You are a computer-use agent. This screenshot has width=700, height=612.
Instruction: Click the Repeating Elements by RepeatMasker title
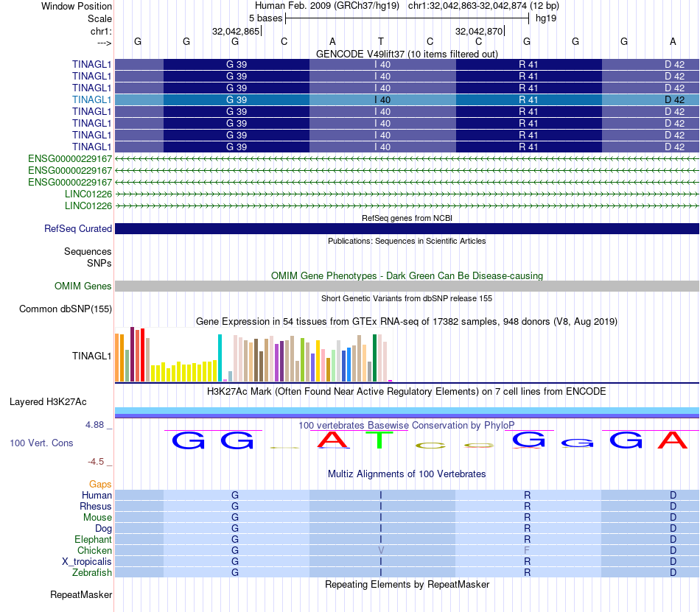coord(407,584)
